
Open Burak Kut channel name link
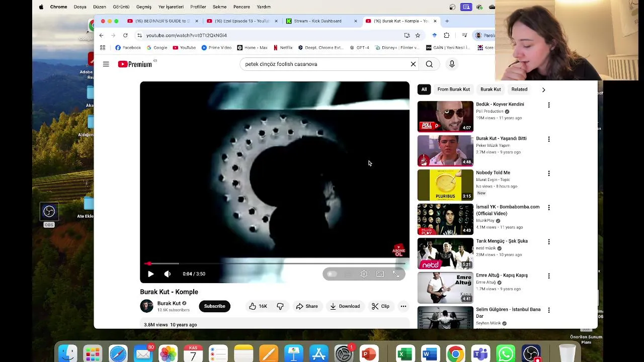(x=169, y=303)
